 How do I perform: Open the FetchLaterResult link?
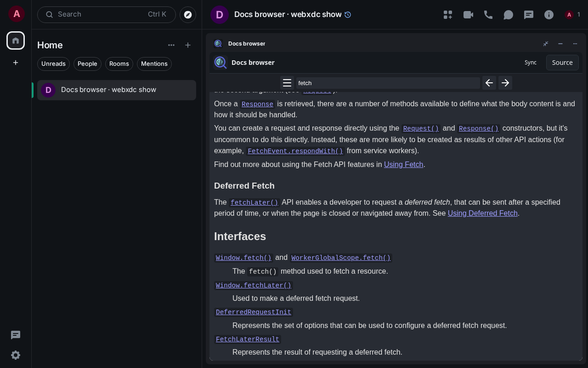tap(248, 339)
